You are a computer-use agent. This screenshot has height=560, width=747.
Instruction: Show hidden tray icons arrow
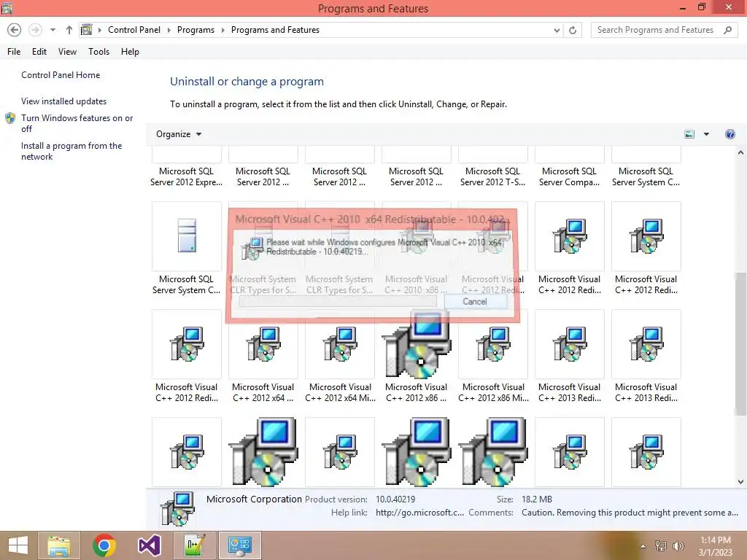point(643,545)
